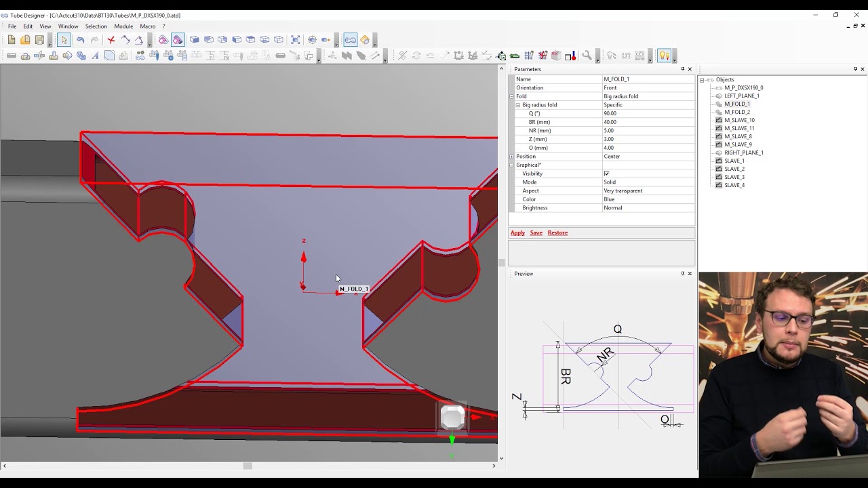Click the Restore link

(557, 232)
